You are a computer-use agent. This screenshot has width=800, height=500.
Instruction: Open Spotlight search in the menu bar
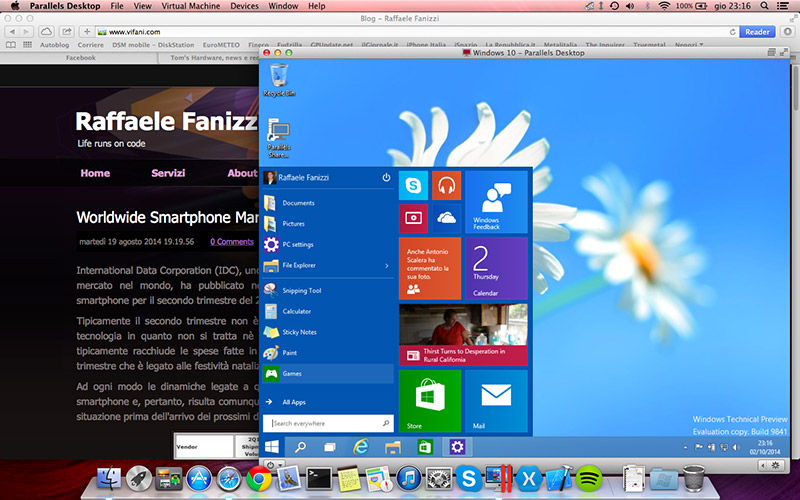764,6
